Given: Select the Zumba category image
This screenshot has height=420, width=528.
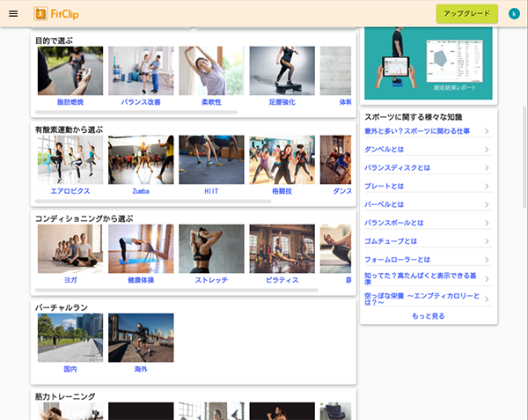Looking at the screenshot, I should point(141,159).
